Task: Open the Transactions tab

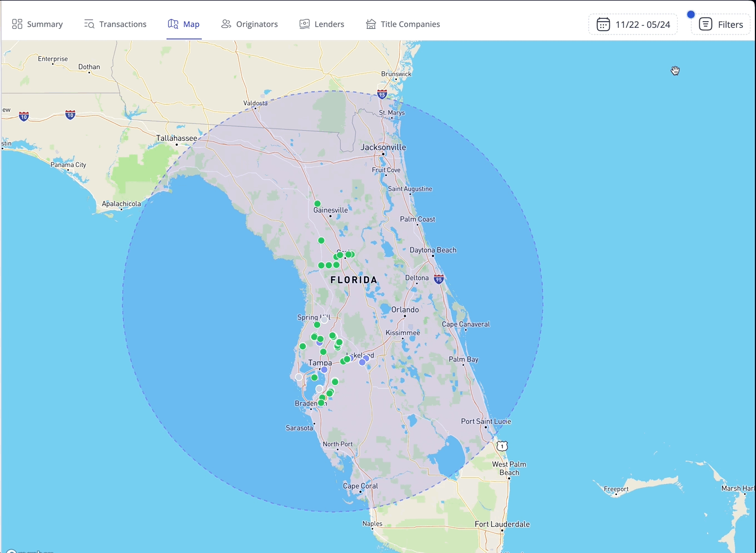Action: [x=123, y=24]
